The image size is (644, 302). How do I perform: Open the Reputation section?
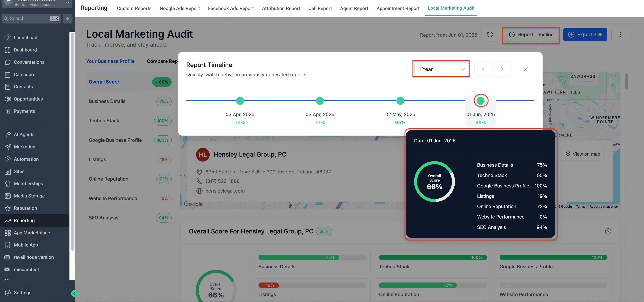coord(25,208)
